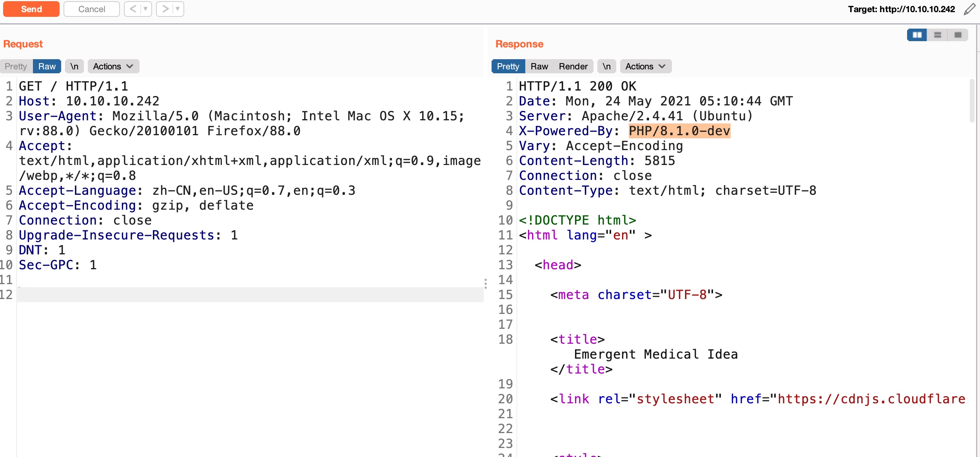Switch to combined tabbed layout icon
This screenshot has height=457, width=980.
[958, 35]
